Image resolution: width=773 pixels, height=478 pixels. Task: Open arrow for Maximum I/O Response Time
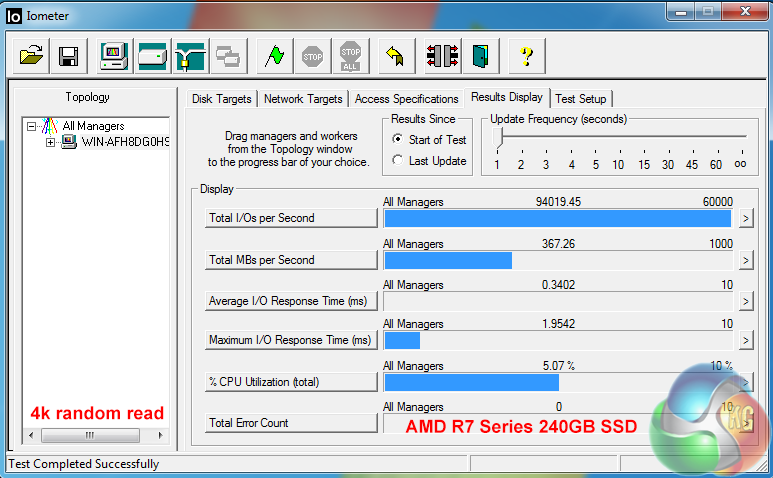pos(746,340)
